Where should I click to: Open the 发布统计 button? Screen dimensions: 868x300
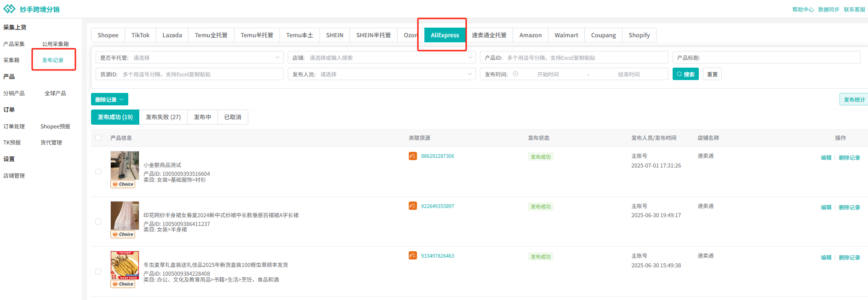[x=854, y=99]
